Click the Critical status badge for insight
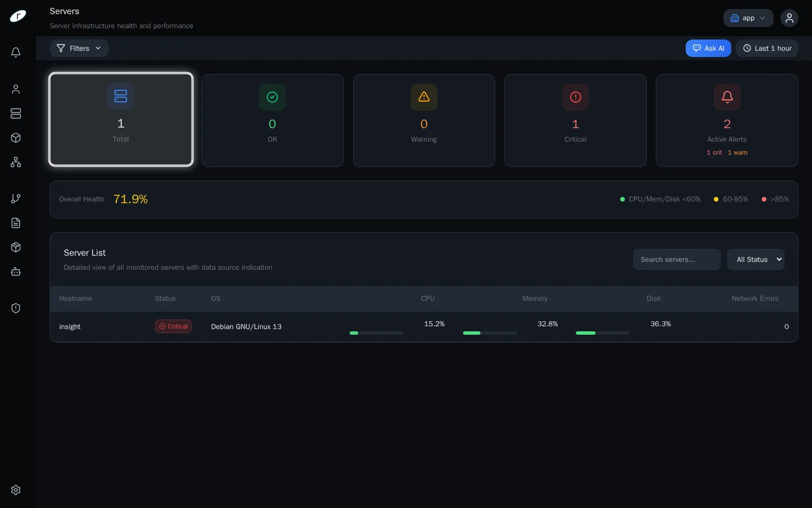 173,326
